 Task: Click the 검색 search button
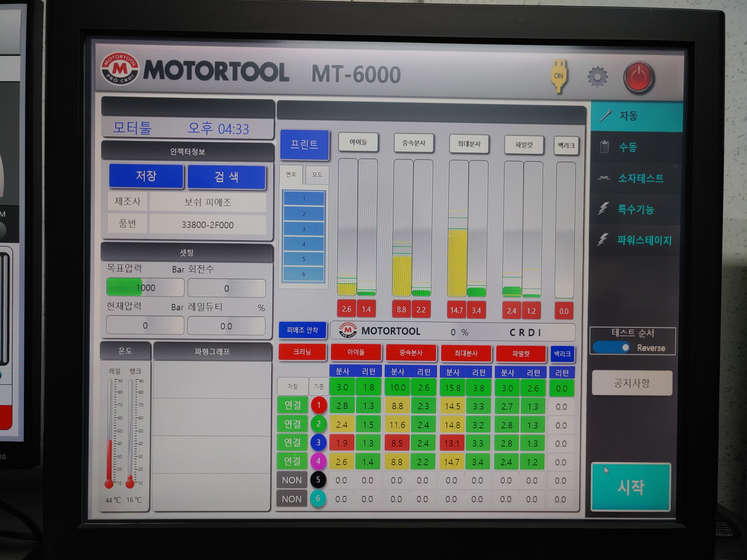coord(227,177)
